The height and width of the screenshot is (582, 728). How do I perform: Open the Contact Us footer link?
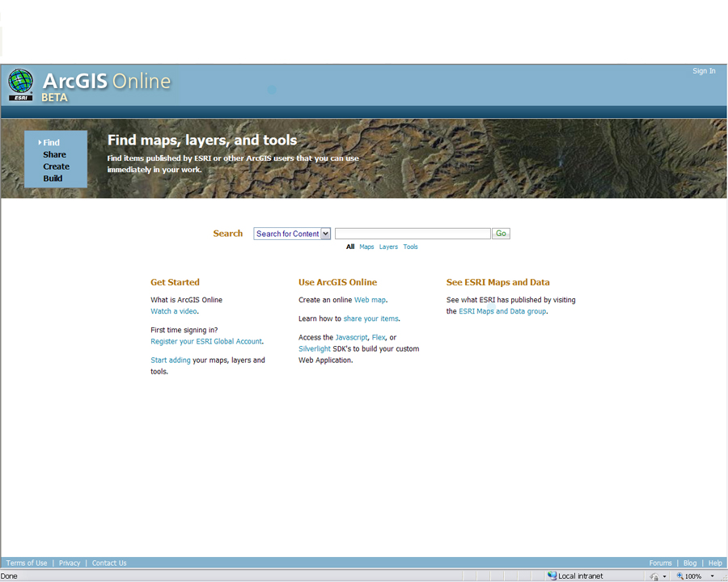pyautogui.click(x=109, y=563)
